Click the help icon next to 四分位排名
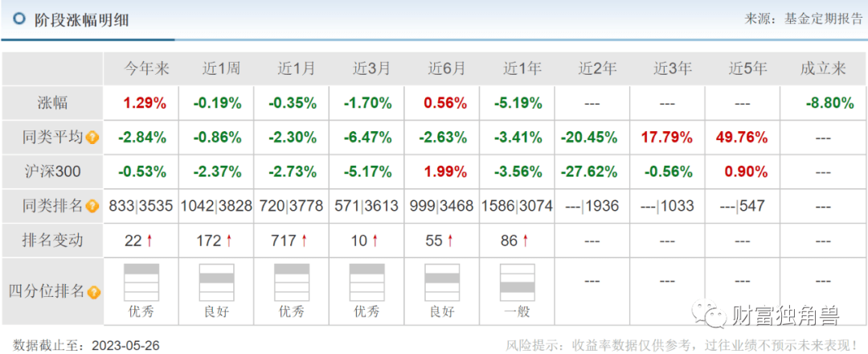This screenshot has height=354, width=868. point(93,292)
